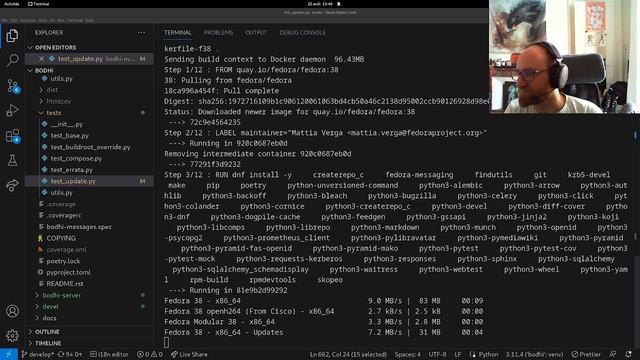This screenshot has height=360, width=640.
Task: Switch to the PROBLEMS panel tab
Action: point(218,33)
